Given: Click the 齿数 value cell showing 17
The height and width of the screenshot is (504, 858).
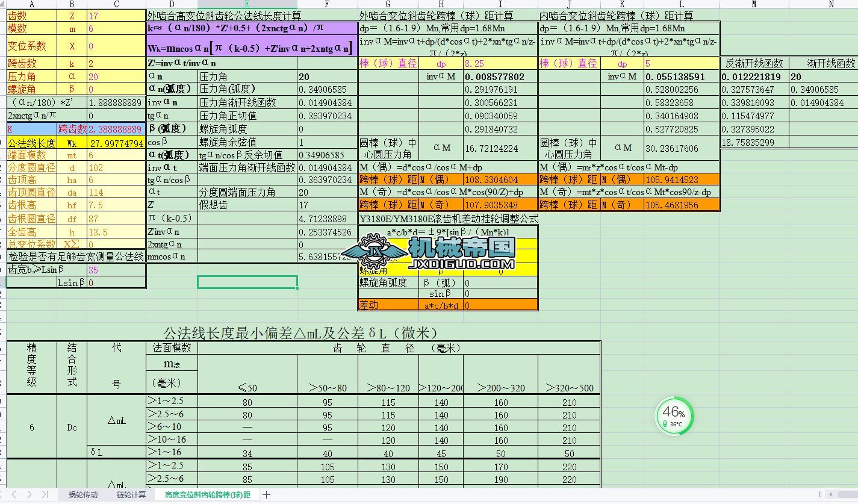Looking at the screenshot, I should click(116, 16).
